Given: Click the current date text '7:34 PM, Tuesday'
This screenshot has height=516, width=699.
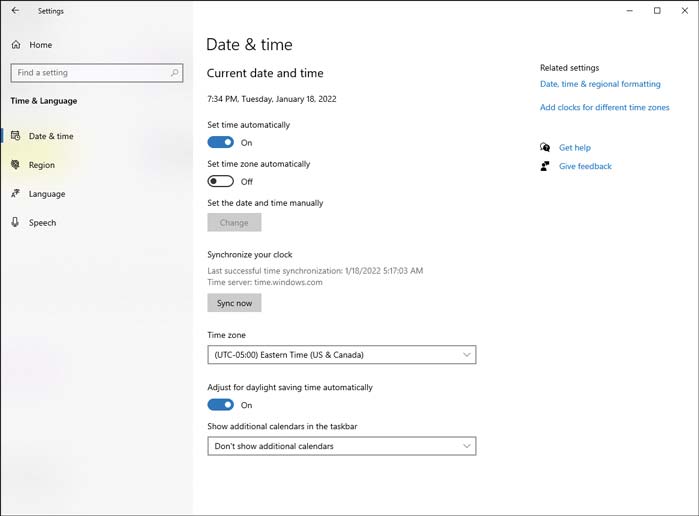Looking at the screenshot, I should tap(239, 99).
